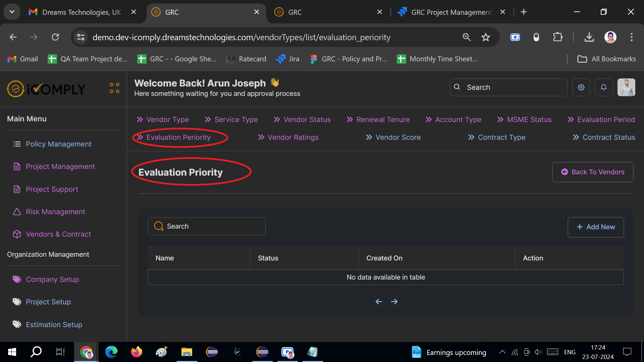
Task: Click the Back To Vendors button
Action: coord(592,172)
